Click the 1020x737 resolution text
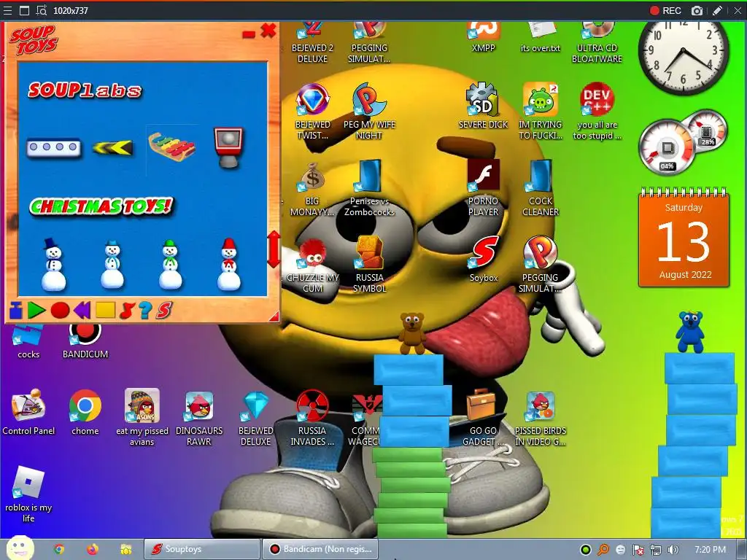Image resolution: width=747 pixels, height=560 pixels. click(x=71, y=10)
